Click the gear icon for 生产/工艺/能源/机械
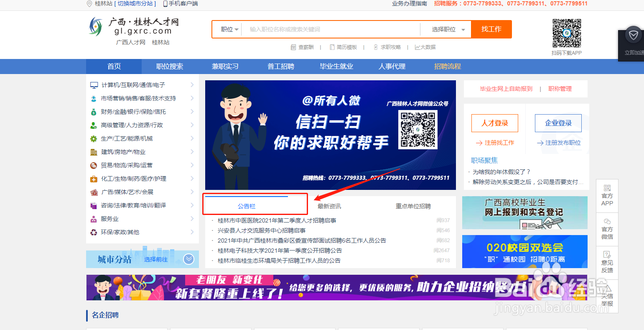Viewport: 644px width, 330px height. coord(94,138)
